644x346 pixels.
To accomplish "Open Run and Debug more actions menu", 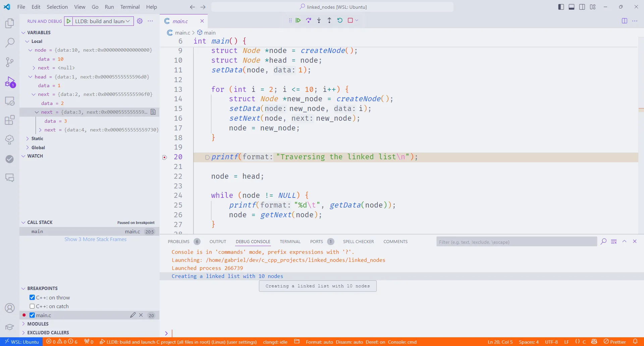I will click(x=150, y=21).
